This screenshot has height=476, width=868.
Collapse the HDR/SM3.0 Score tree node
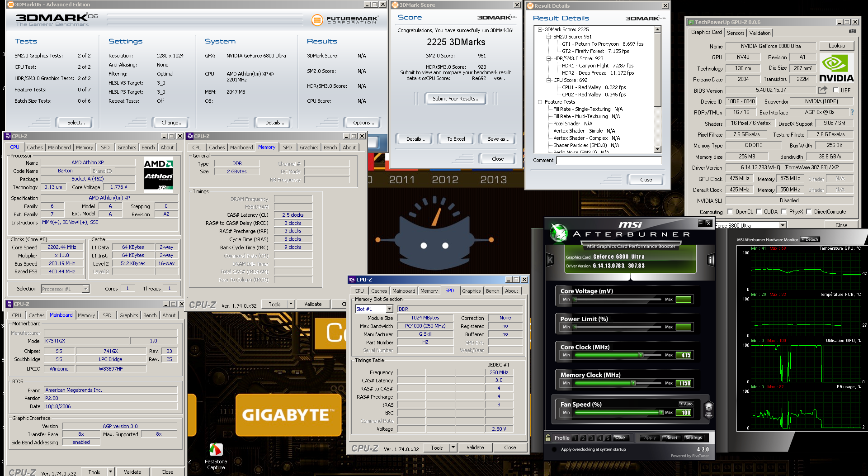point(548,58)
